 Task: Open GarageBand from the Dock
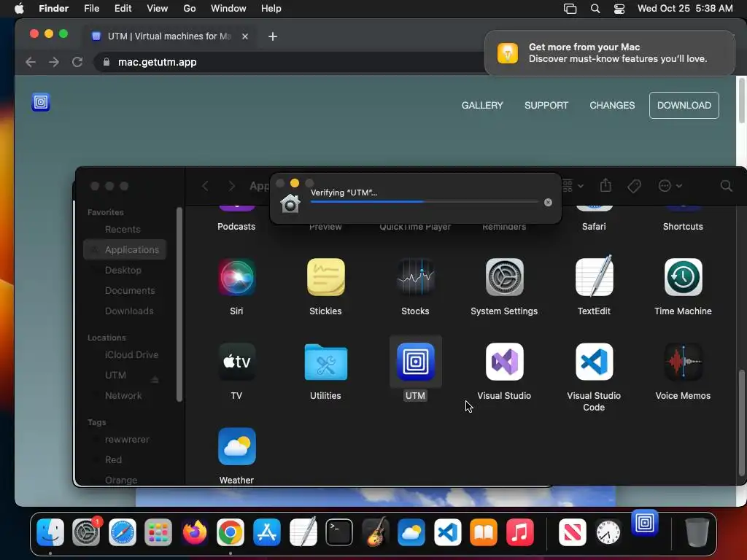376,532
